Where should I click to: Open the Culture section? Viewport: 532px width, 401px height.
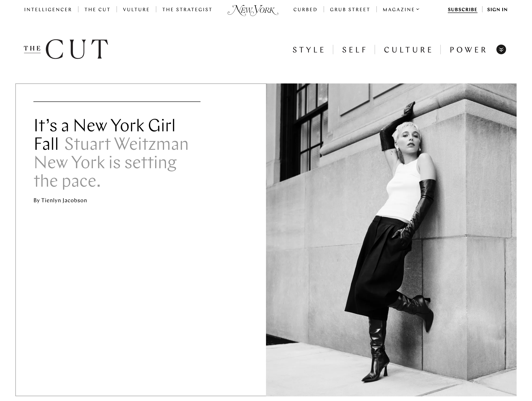[408, 50]
